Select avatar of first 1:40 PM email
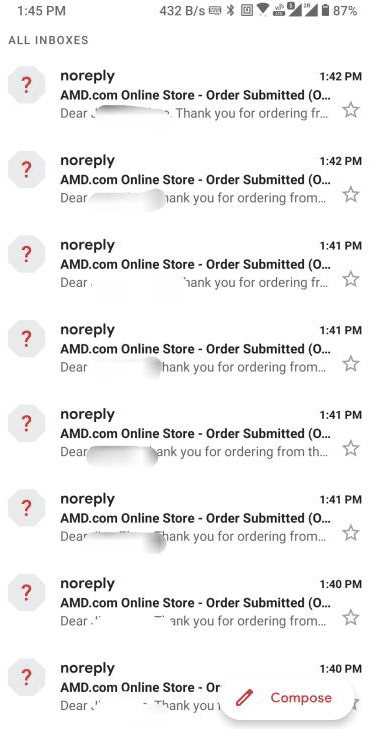 coord(26,593)
